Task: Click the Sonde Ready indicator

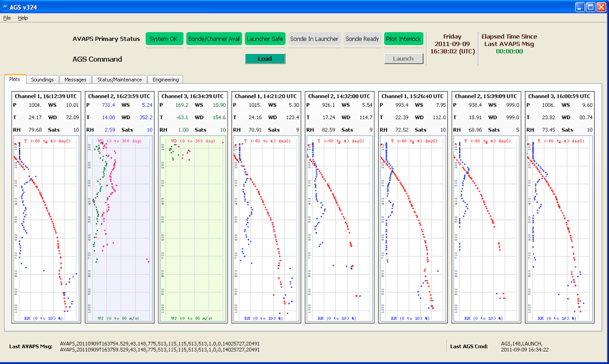Action: pyautogui.click(x=363, y=39)
